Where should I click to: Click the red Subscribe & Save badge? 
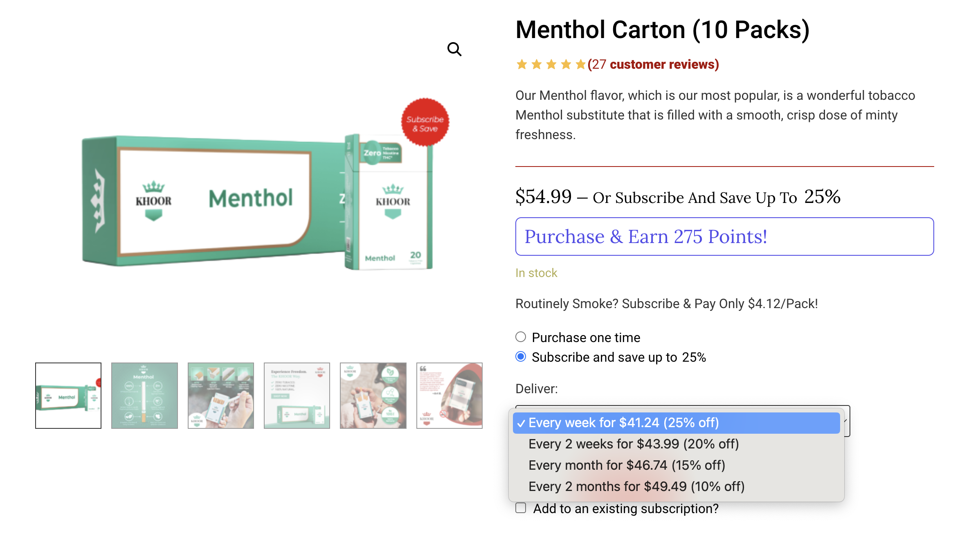tap(425, 122)
